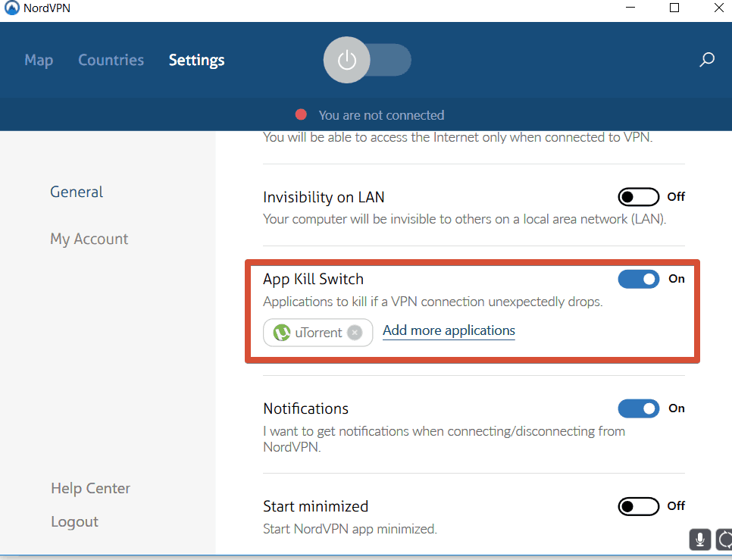Viewport: 732px width, 560px height.
Task: Click 'You are not connected' status text
Action: pos(381,114)
